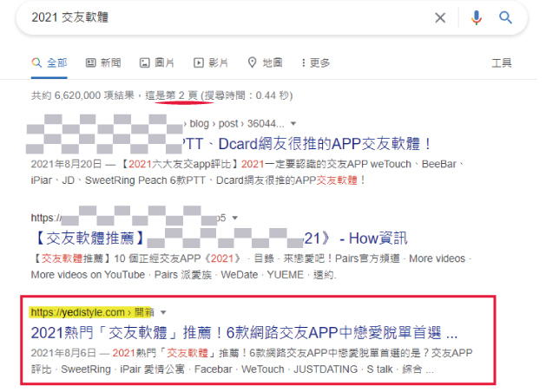Viewport: 546px width, 392px height.
Task: Start voice search with the microphone icon
Action: coord(477,17)
